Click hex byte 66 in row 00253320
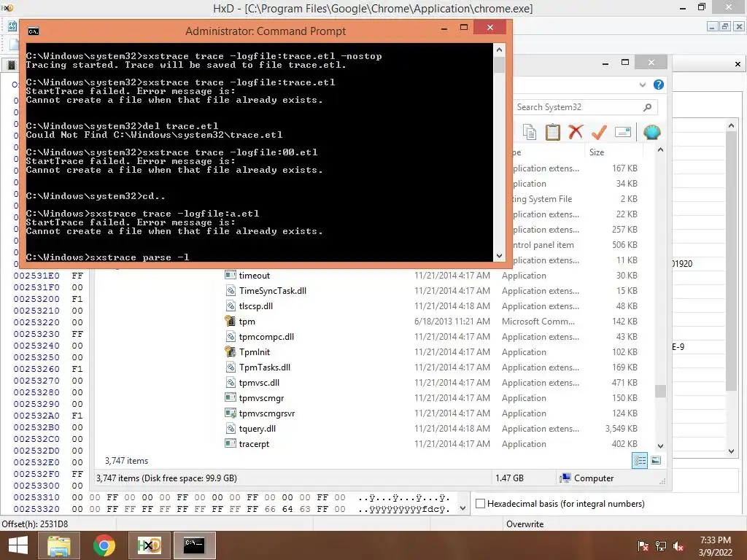 pyautogui.click(x=270, y=509)
